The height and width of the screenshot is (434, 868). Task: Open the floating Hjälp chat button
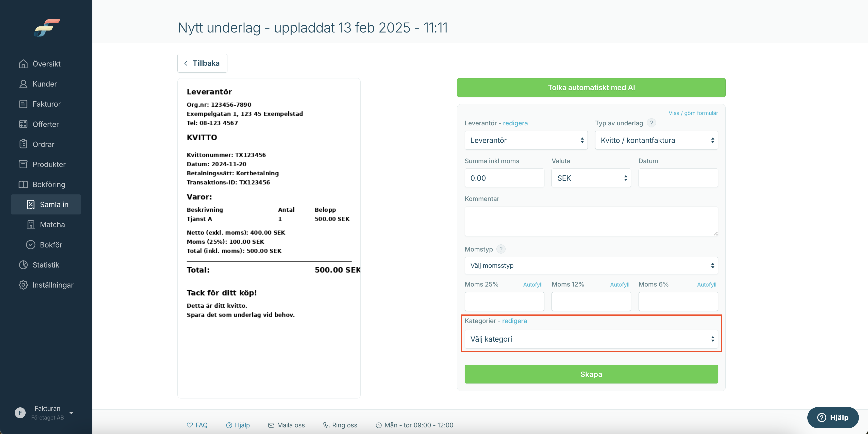pos(833,418)
